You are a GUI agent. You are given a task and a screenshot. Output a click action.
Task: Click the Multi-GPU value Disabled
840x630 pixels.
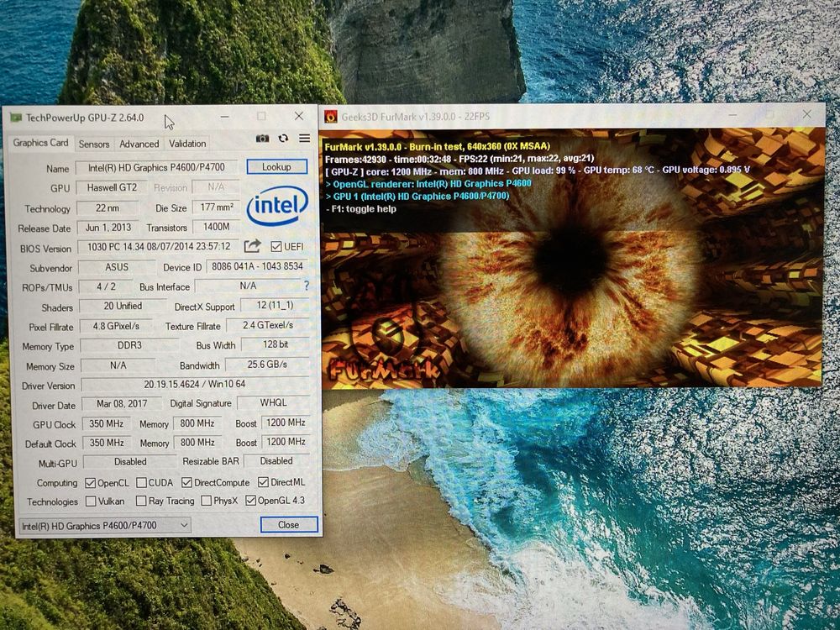130,462
